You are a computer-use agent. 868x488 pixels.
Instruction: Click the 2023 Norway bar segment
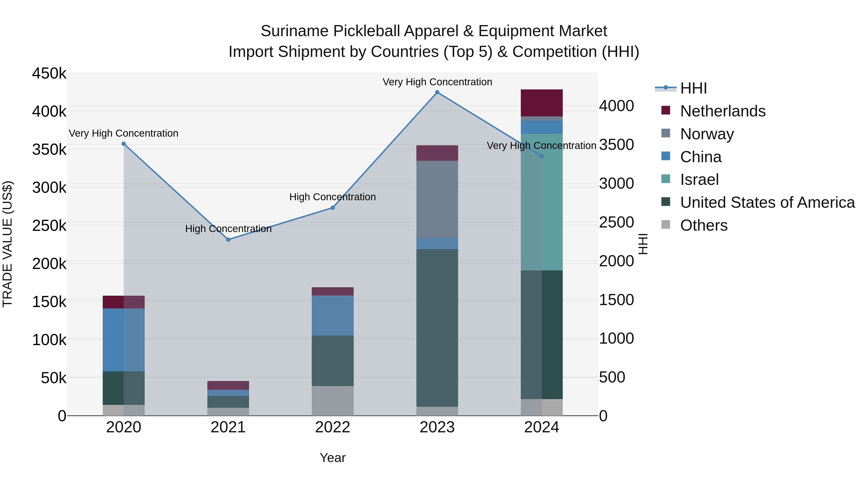tap(437, 199)
